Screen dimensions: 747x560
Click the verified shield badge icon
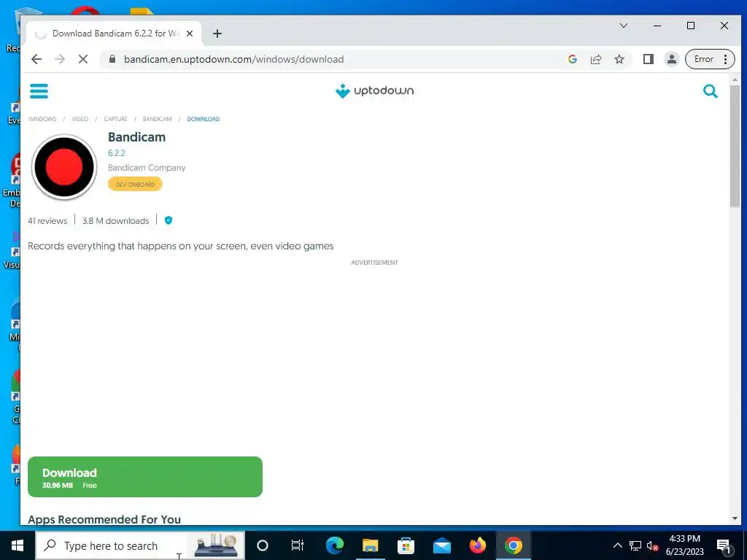coord(169,220)
